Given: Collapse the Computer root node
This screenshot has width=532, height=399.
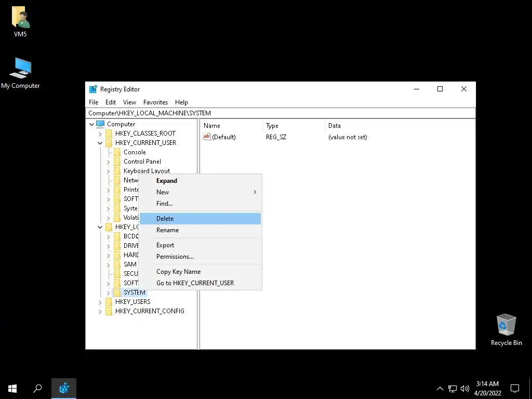Looking at the screenshot, I should click(x=91, y=124).
